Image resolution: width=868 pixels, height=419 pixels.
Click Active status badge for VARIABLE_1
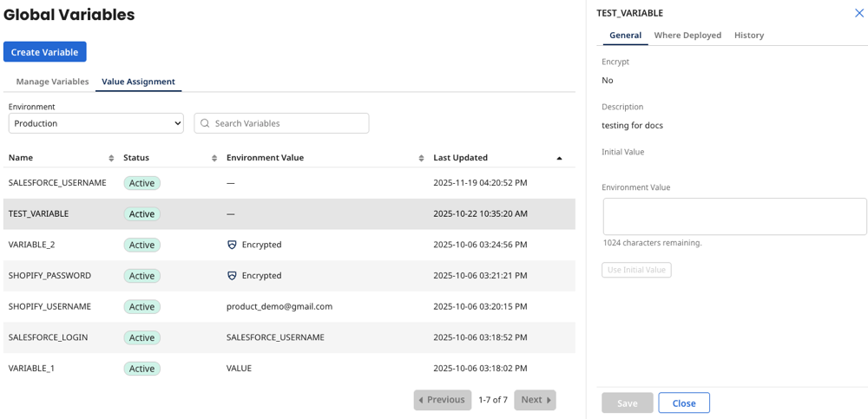pos(141,370)
